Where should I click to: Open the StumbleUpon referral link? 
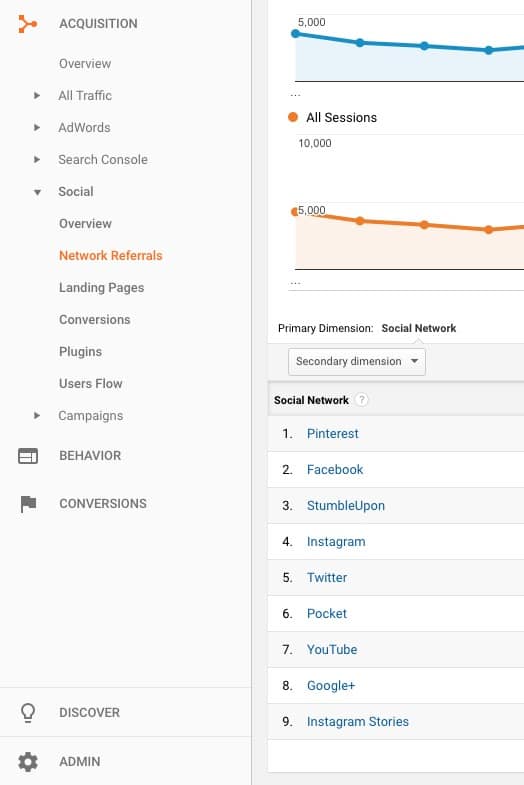pos(346,506)
